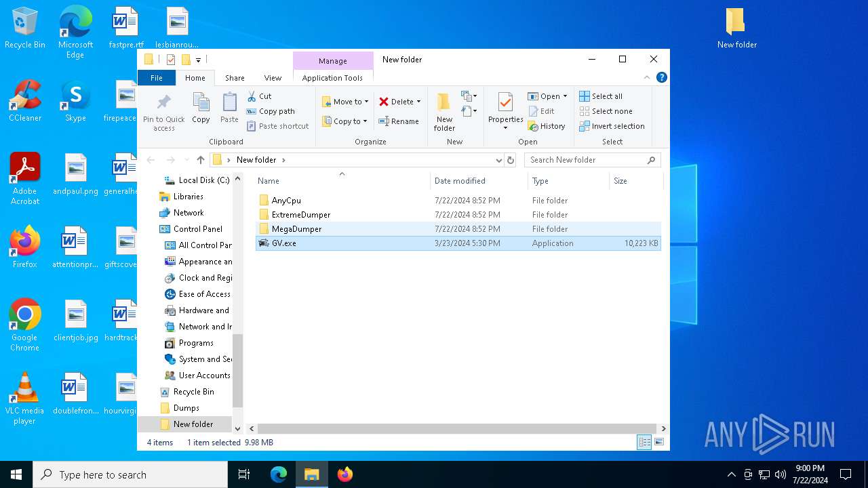Screen dimensions: 868x488
Task: Open address bar history dropdown
Action: point(499,160)
